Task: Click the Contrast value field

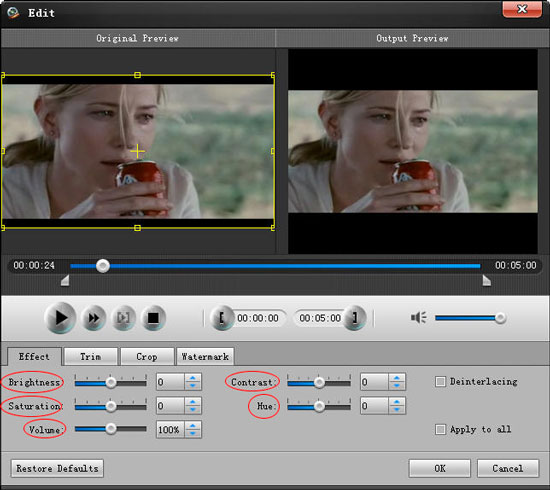Action: tap(375, 382)
